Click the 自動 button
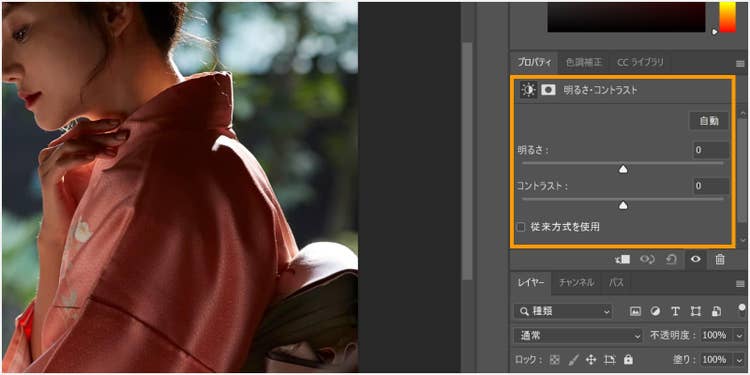750x375 pixels. click(709, 121)
